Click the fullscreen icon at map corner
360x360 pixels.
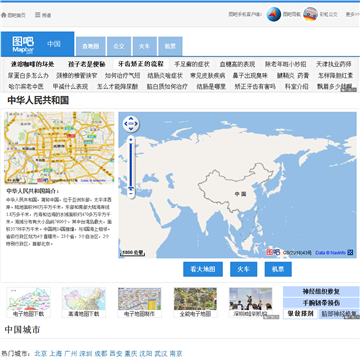(350, 252)
